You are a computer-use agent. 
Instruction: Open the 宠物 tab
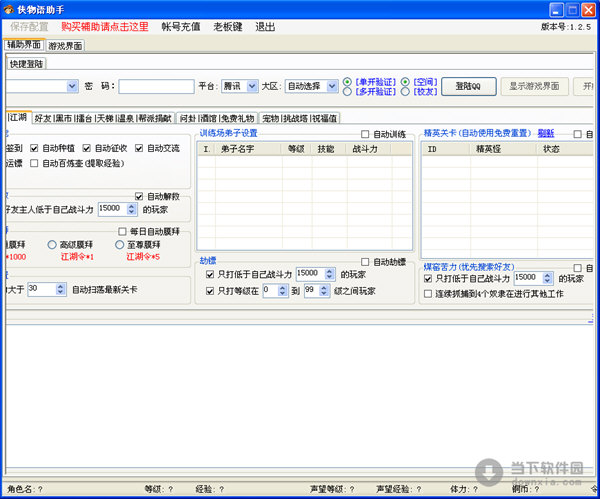pos(269,118)
